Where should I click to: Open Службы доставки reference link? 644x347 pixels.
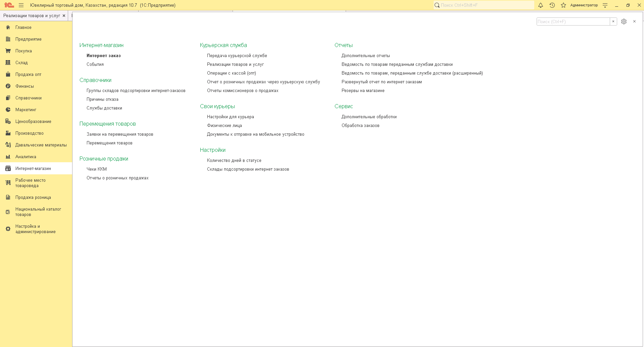104,108
